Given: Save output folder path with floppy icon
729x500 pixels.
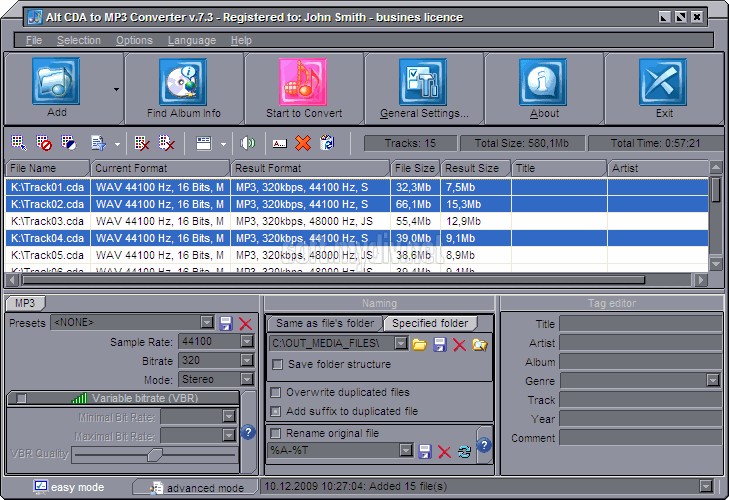Looking at the screenshot, I should (x=440, y=345).
